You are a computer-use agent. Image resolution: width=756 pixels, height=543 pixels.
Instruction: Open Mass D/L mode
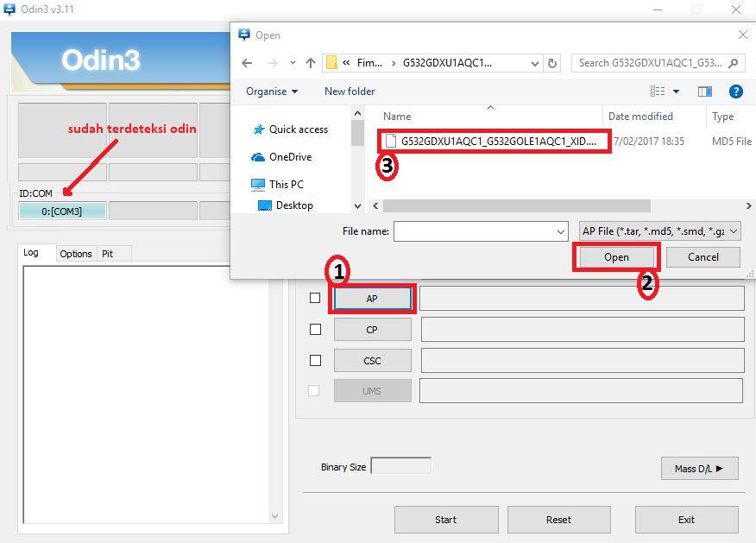point(700,469)
